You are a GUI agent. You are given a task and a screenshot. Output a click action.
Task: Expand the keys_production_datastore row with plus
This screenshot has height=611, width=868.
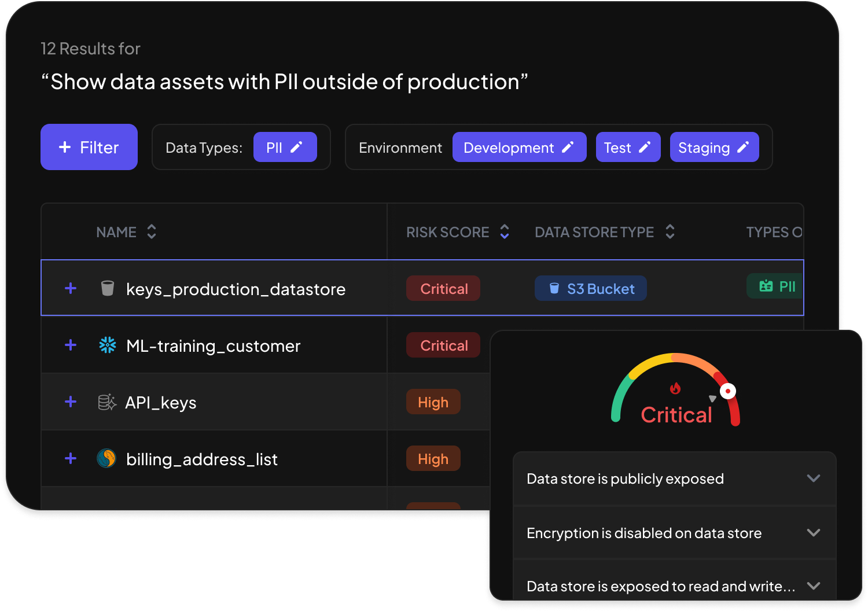click(x=71, y=288)
